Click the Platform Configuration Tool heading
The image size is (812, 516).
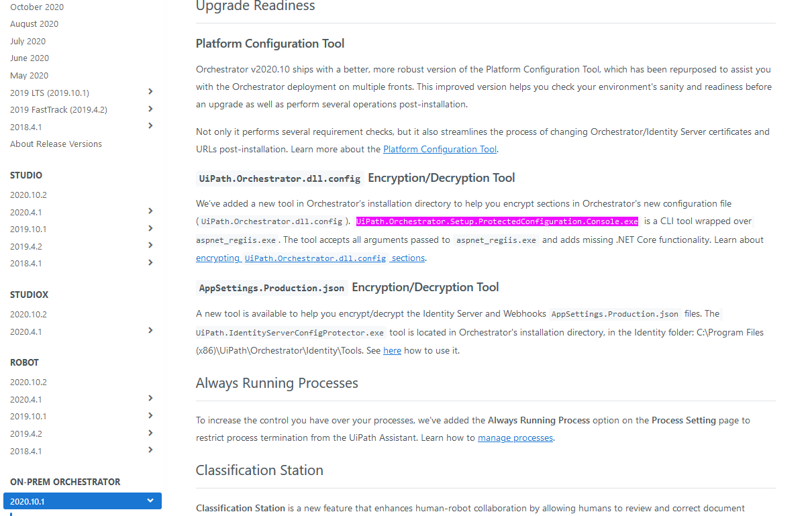[x=270, y=44]
